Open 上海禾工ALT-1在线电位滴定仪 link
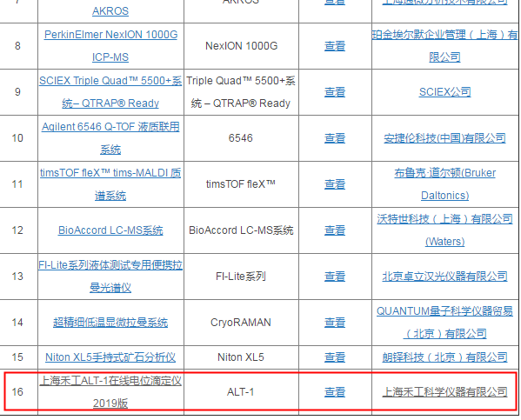 pos(110,392)
